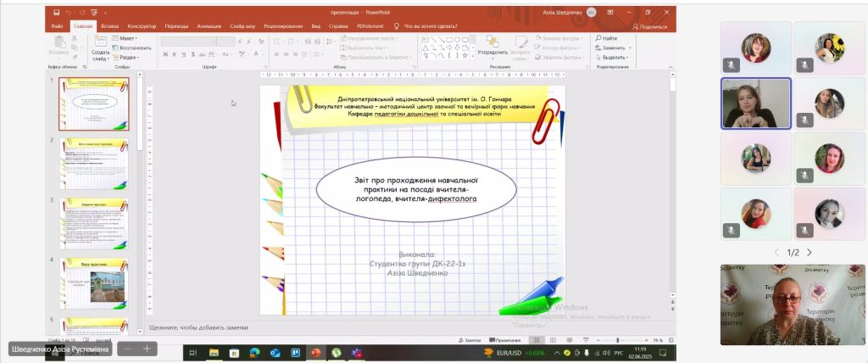868x363 pixels.
Task: Switch to Normal view icon in status bar
Action: pyautogui.click(x=536, y=340)
